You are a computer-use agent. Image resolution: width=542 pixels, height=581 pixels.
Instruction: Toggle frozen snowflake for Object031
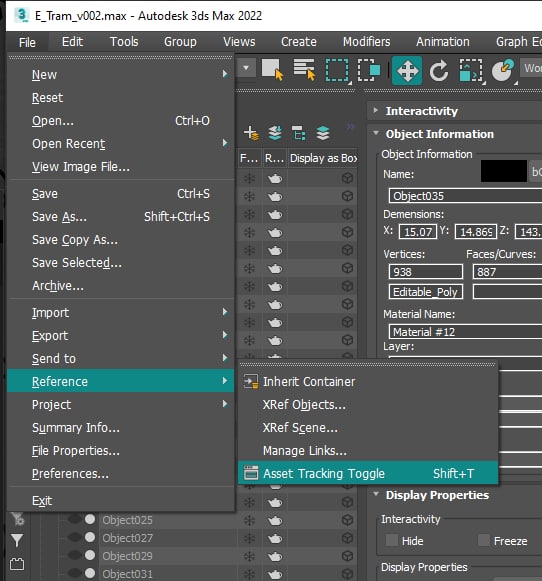249,574
